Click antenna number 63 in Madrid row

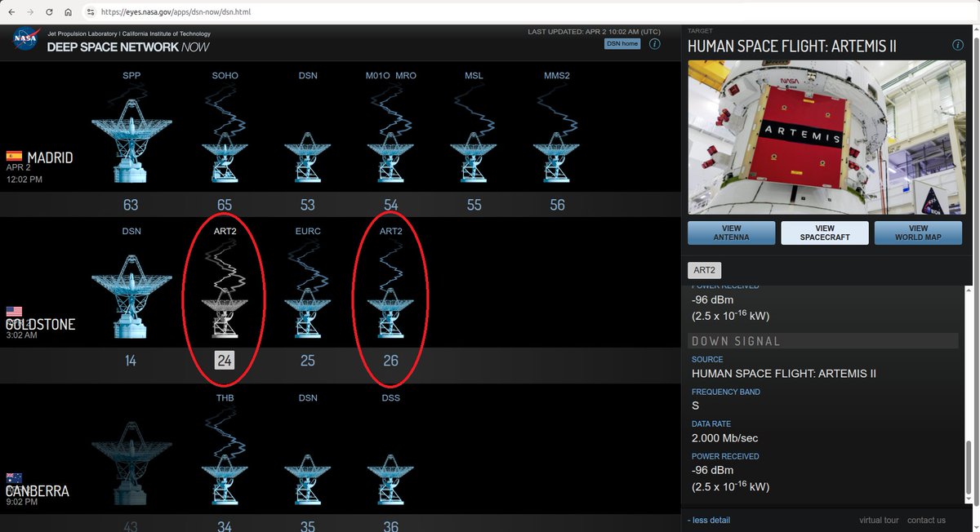click(131, 205)
